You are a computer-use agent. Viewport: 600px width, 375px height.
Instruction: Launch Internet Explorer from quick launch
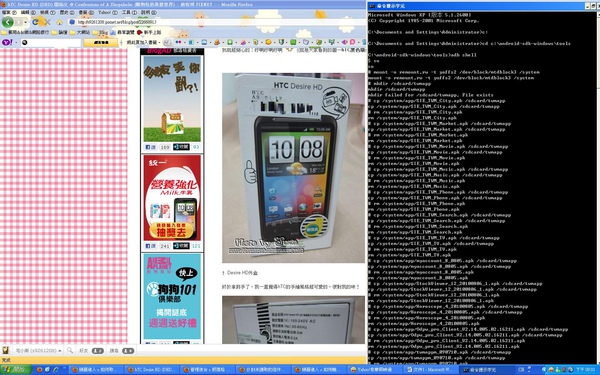coord(56,370)
